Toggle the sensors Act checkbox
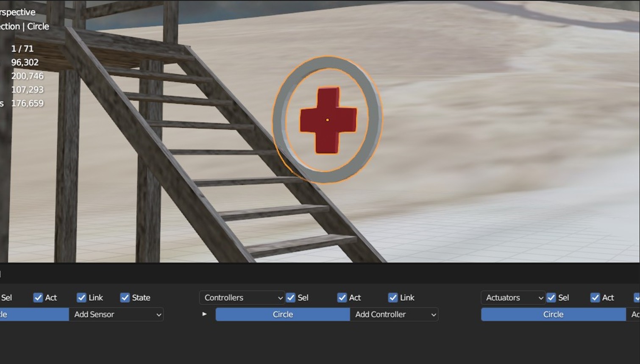The image size is (640, 364). [x=38, y=297]
